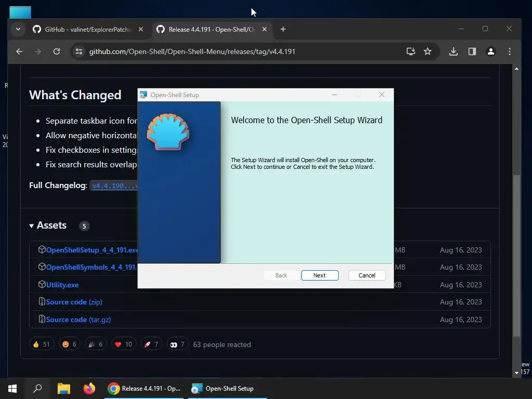Cancel the Open-Shell Setup wizard
532x399 pixels.
pyautogui.click(x=367, y=275)
